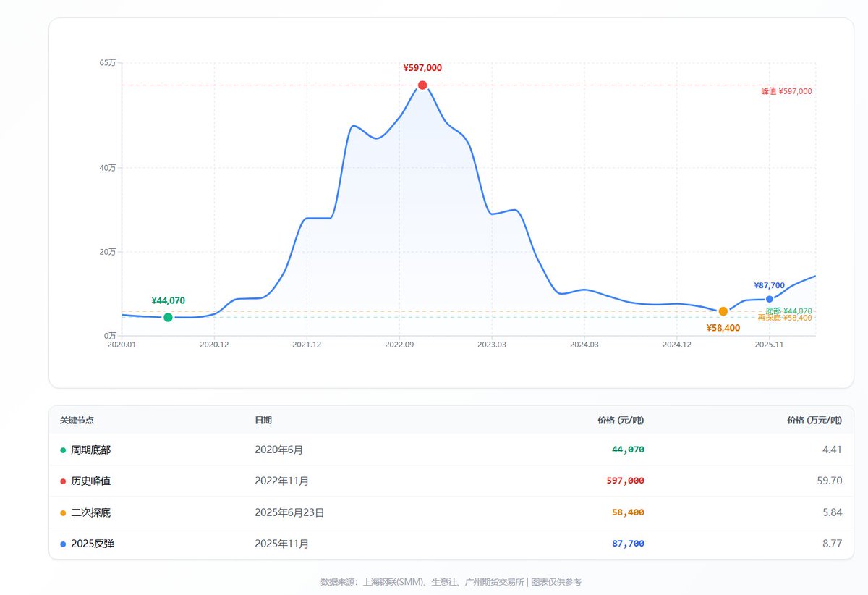Expand the 关键节点 column header
The image size is (868, 595).
[76, 420]
